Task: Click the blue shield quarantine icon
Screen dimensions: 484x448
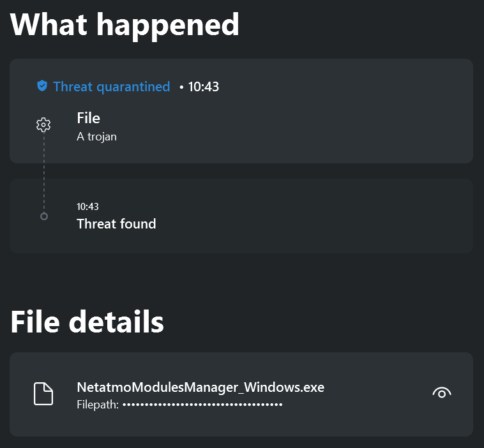Action: click(42, 86)
